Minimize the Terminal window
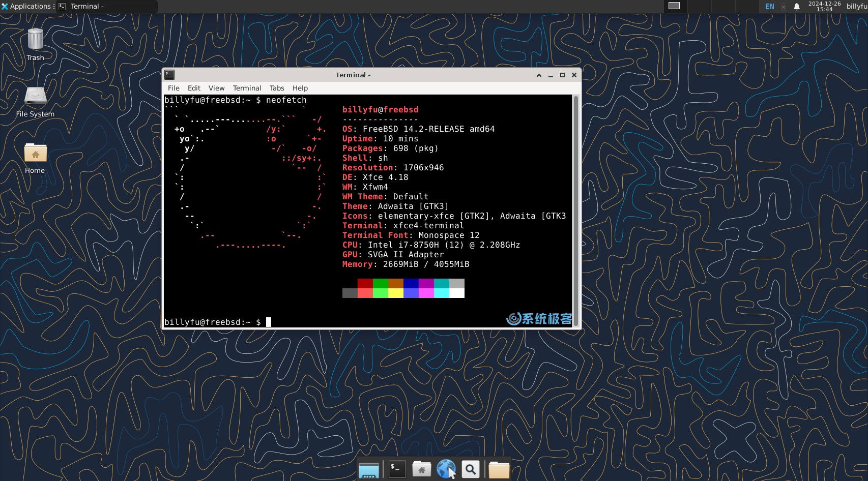The height and width of the screenshot is (481, 868). 551,75
